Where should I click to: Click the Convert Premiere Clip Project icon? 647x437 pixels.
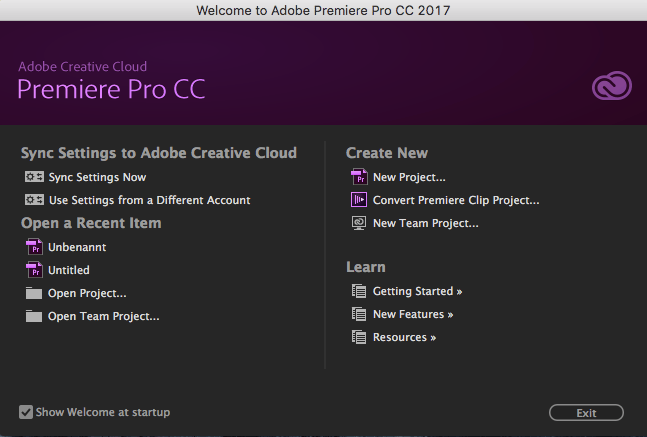coord(359,200)
